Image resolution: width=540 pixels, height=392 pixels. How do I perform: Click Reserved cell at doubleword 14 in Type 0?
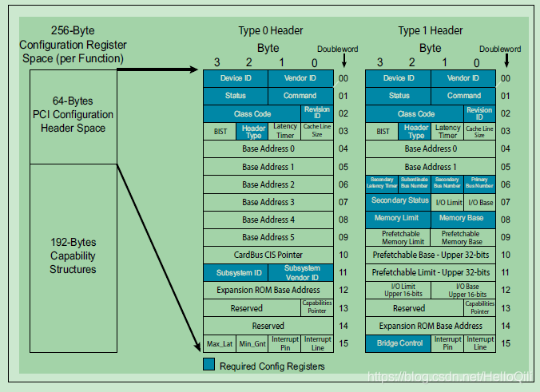(268, 326)
